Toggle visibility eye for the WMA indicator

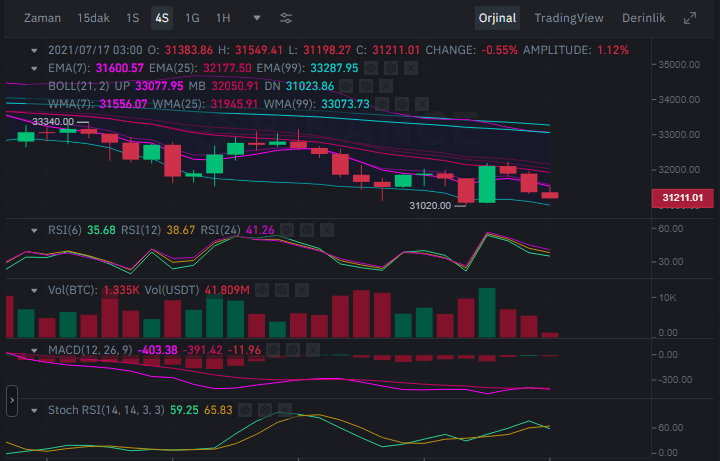pos(382,104)
